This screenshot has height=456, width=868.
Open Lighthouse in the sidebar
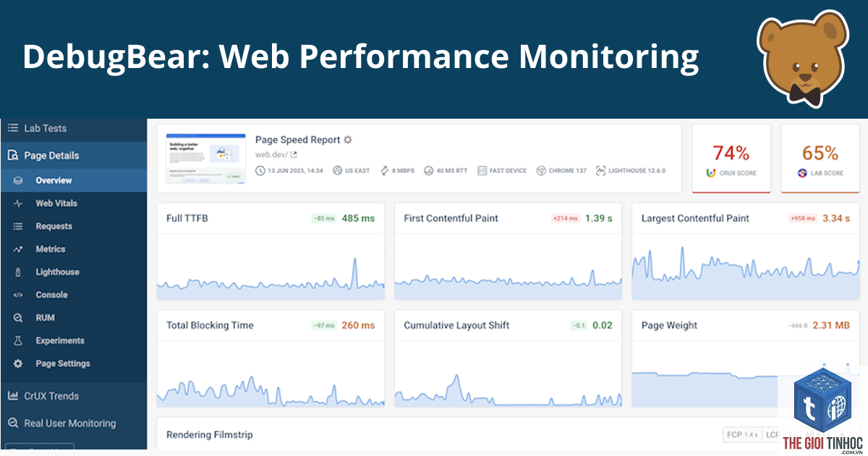(73, 272)
